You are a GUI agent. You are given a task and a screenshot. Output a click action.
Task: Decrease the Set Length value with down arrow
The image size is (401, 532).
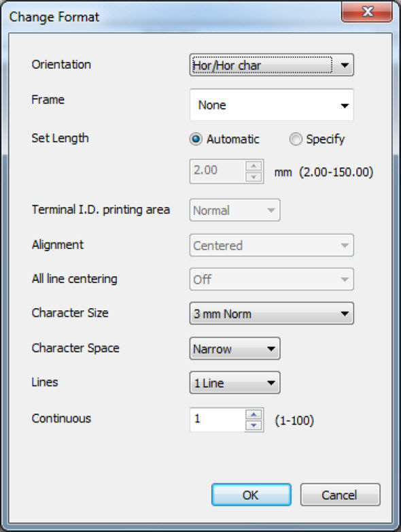[254, 177]
